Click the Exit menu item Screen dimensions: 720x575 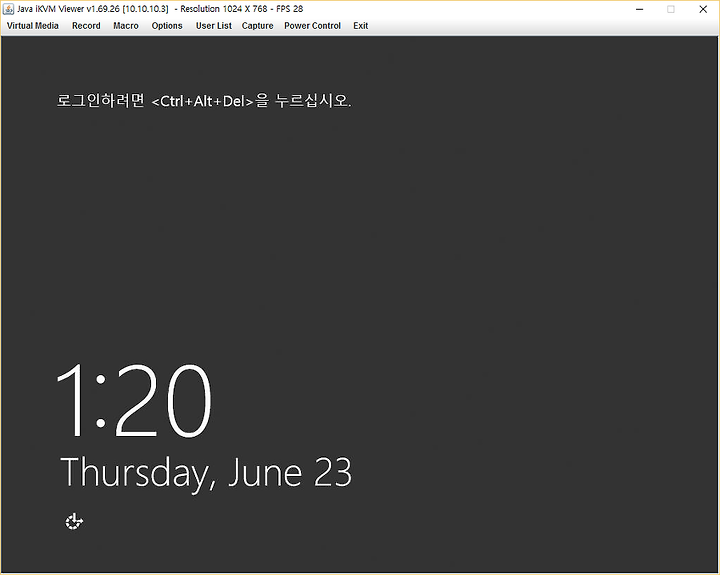point(360,26)
